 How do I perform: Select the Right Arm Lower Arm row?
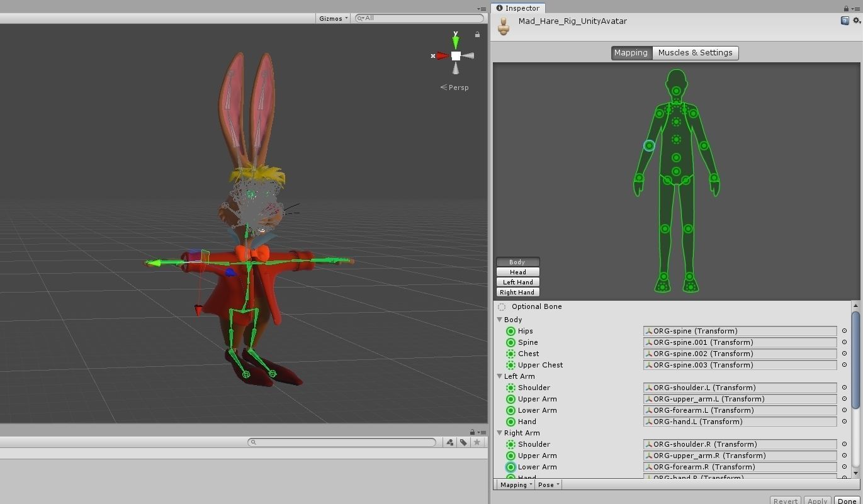673,467
